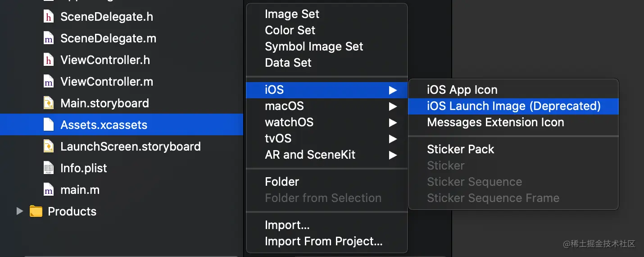Select Assets.xcassets in the file navigator
Screen dimensions: 644x257
tap(122, 125)
